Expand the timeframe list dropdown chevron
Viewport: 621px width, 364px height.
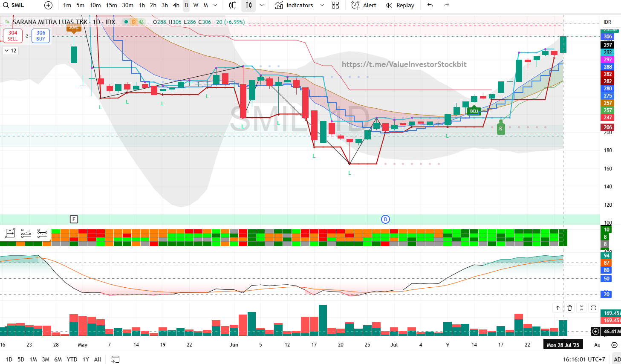[215, 5]
